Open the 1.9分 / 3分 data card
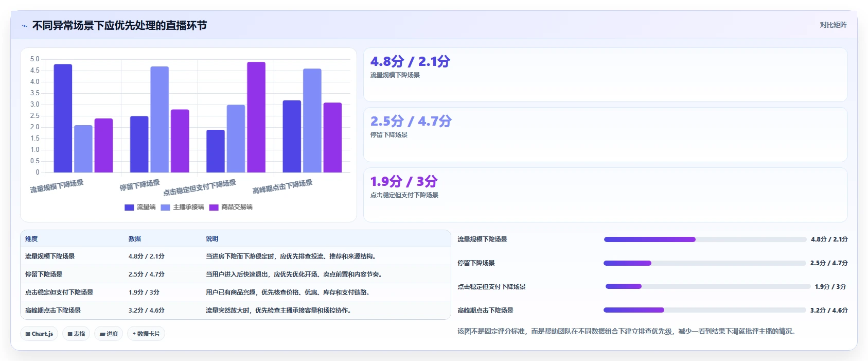 tap(606, 195)
